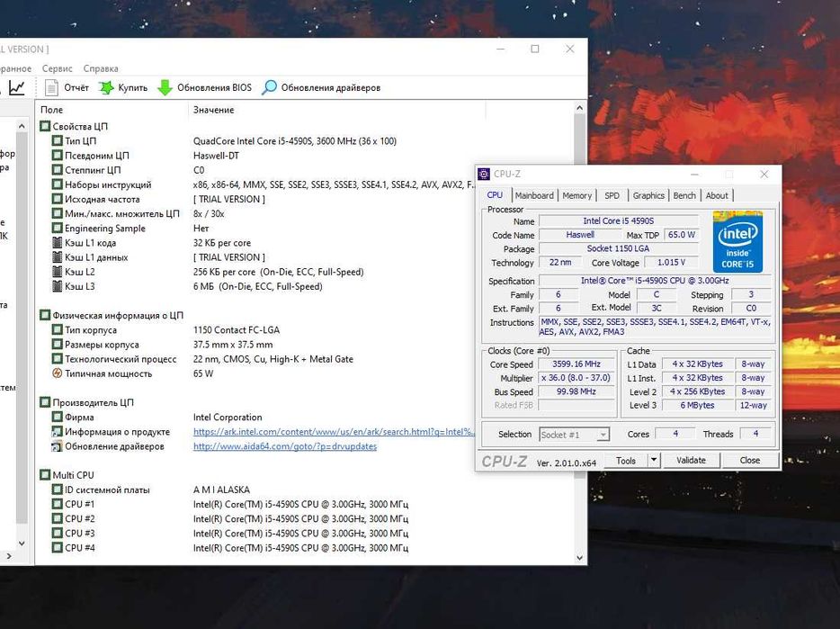Open the Сервис menu in AIDA64
The height and width of the screenshot is (629, 840).
[x=58, y=68]
